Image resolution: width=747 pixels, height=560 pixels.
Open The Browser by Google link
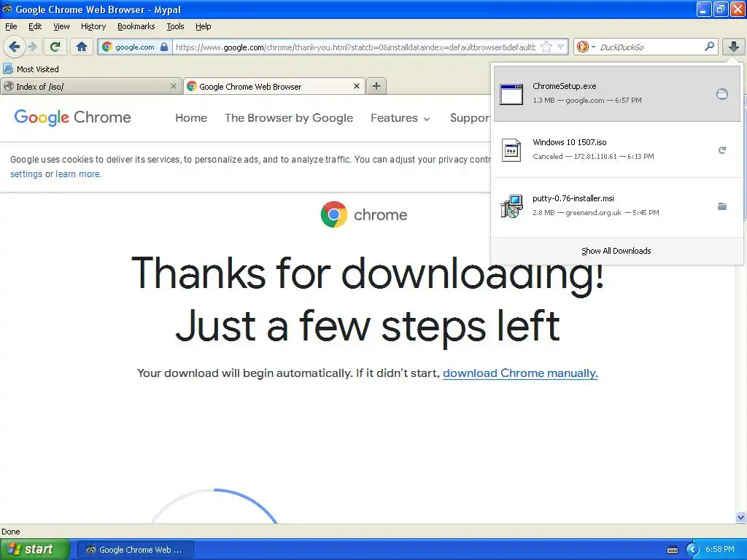click(289, 117)
